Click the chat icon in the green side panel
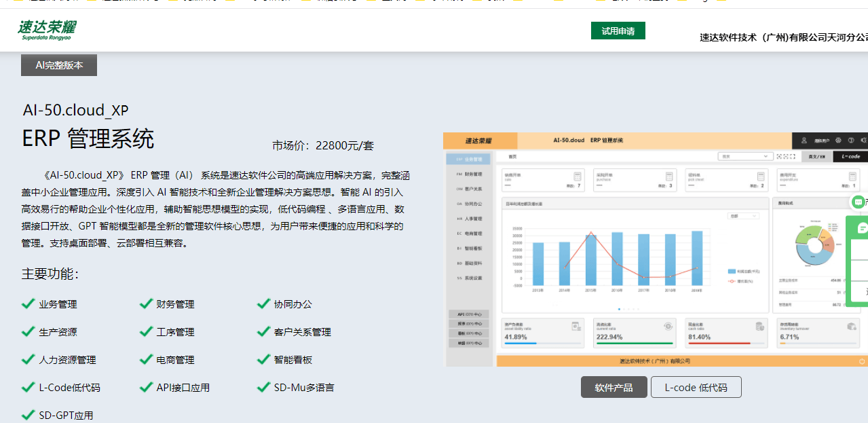 point(863,228)
